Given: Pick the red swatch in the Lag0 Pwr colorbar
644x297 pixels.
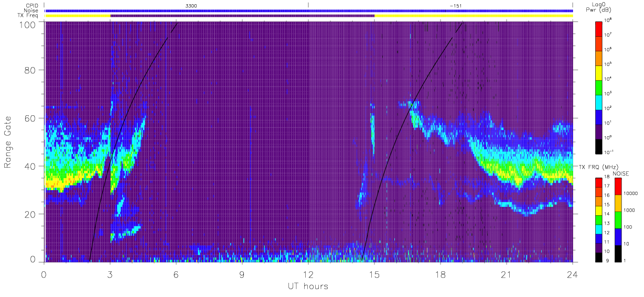Looking at the screenshot, I should (599, 28).
